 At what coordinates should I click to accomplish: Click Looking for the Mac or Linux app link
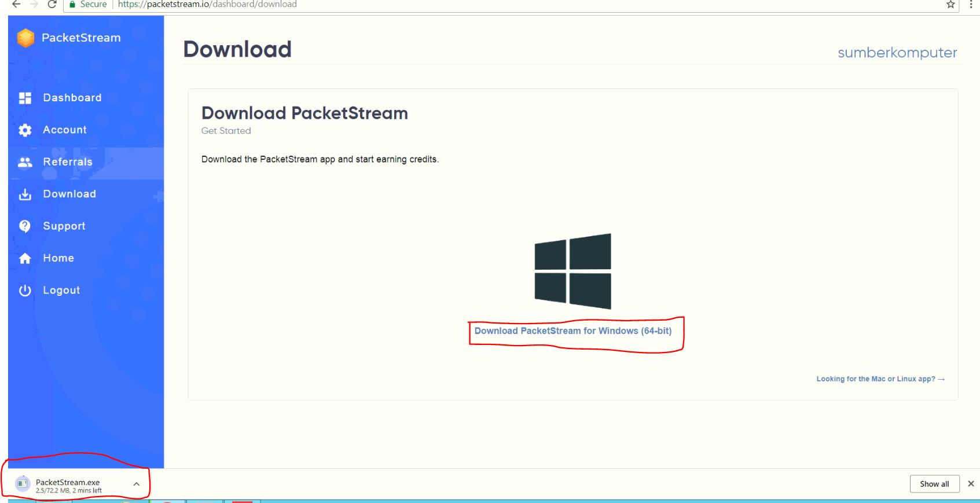point(880,379)
